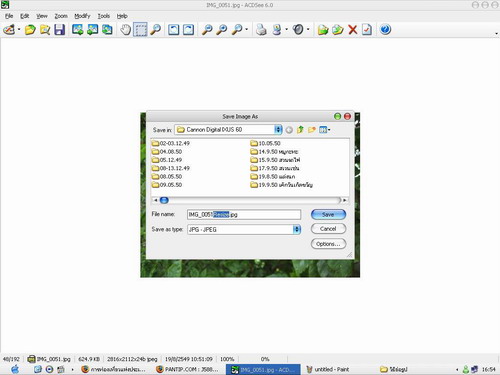Image resolution: width=500 pixels, height=375 pixels.
Task: Switch to PANTIP.COM Firefox taskbar button
Action: (x=188, y=369)
